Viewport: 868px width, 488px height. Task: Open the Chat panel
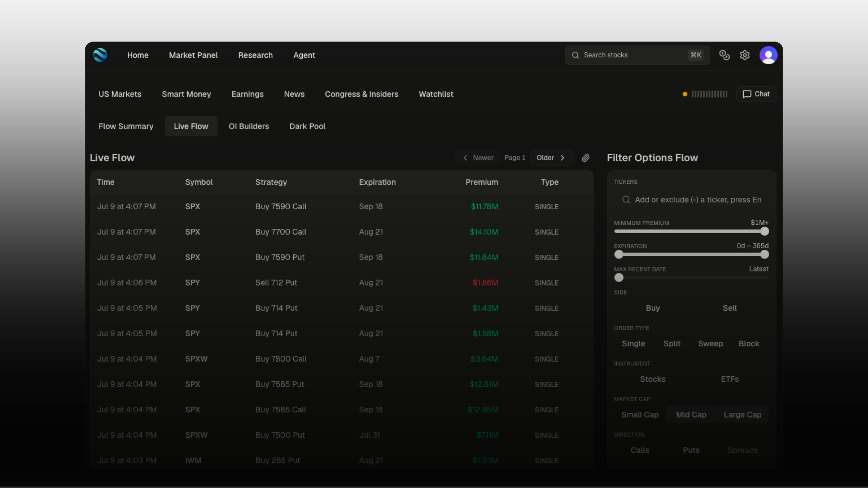[x=756, y=94]
